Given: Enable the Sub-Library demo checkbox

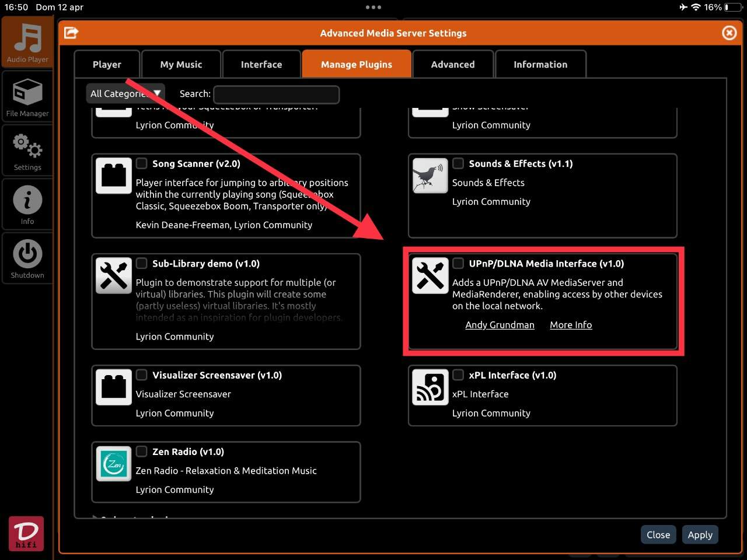Looking at the screenshot, I should click(x=142, y=263).
